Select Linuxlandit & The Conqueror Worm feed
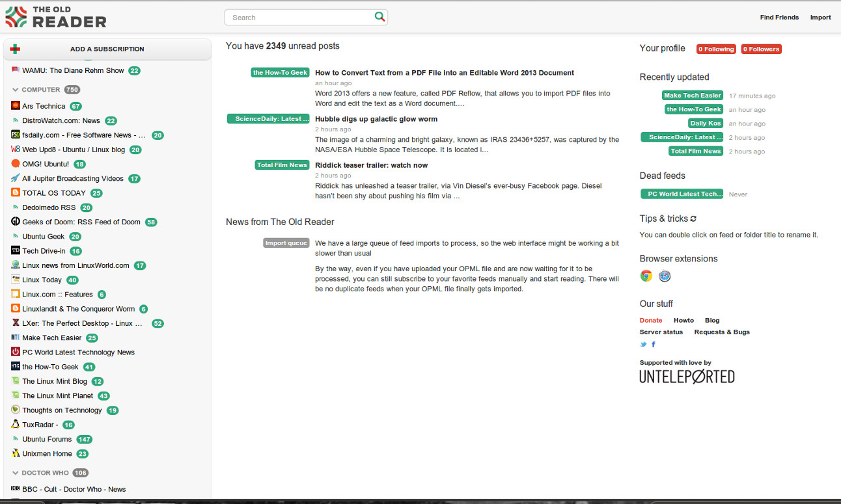The width and height of the screenshot is (841, 504). [x=79, y=309]
